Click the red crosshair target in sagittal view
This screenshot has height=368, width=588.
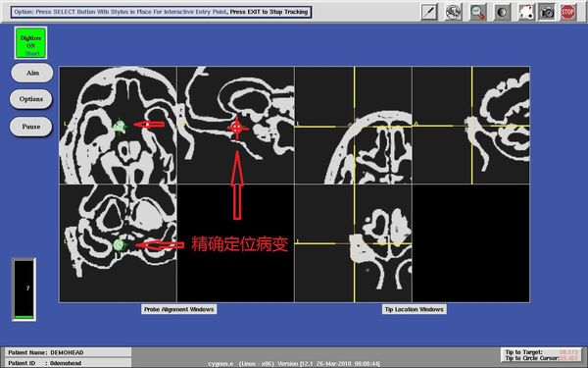click(237, 129)
